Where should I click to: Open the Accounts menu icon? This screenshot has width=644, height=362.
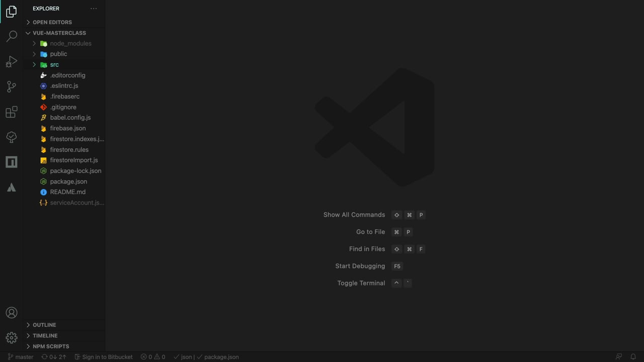tap(11, 313)
